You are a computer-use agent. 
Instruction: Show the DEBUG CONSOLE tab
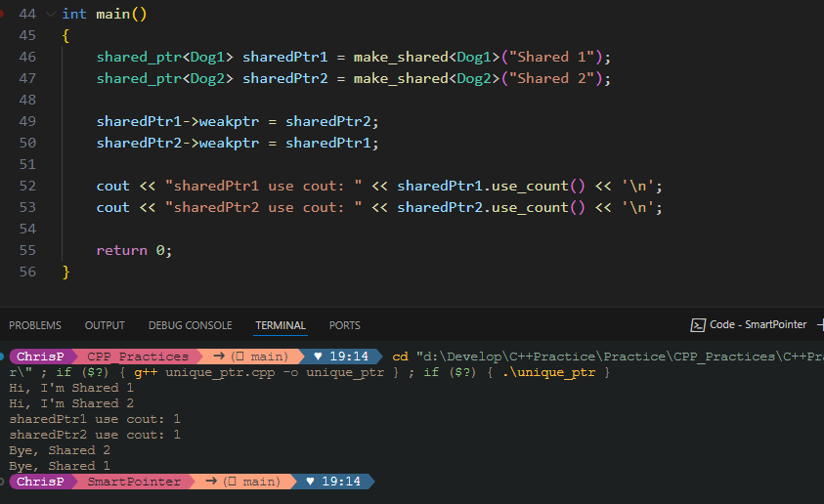[x=191, y=325]
